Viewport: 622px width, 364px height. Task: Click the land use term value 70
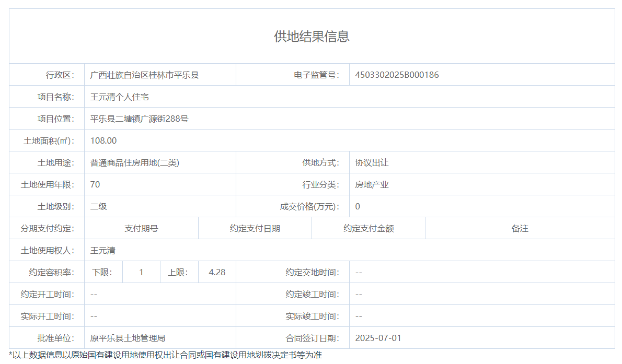[x=95, y=184]
